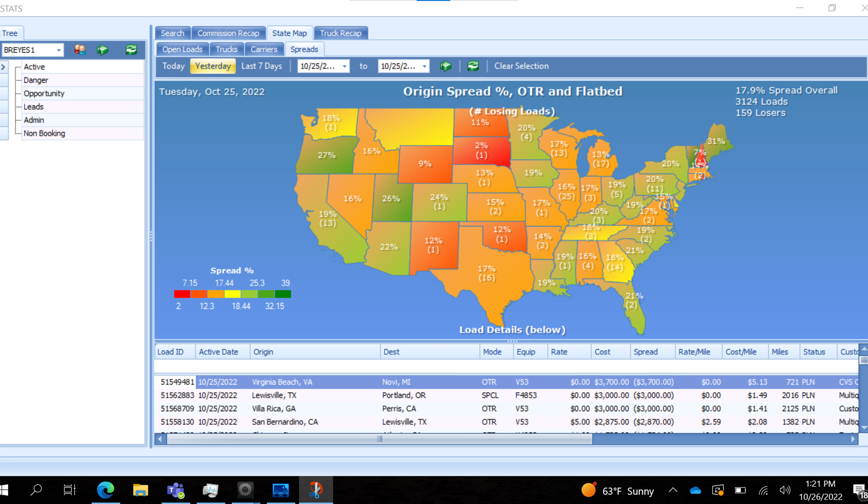This screenshot has width=868, height=504.
Task: Open the start date dropdown calendar
Action: click(344, 66)
